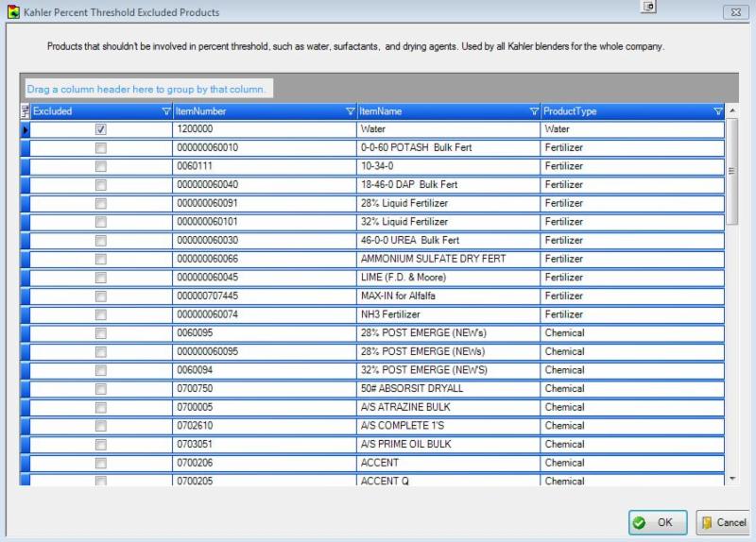The image size is (756, 542).
Task: Open the ItemNumber column filter icon
Action: [350, 111]
